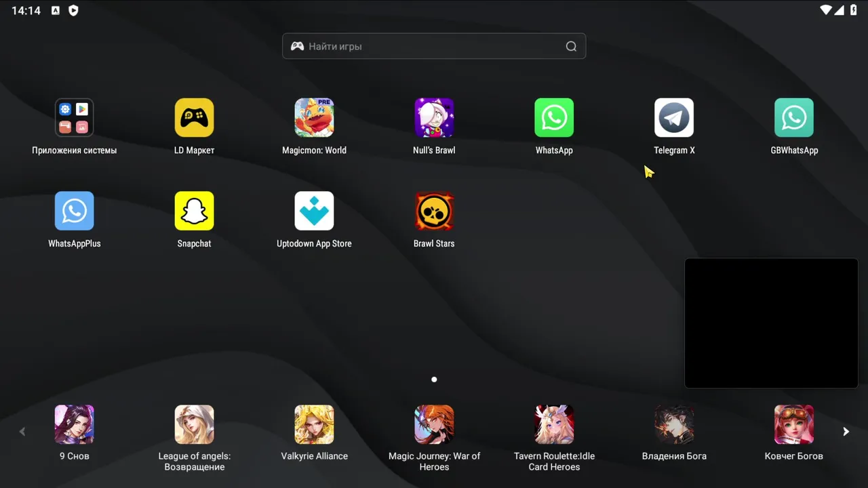Viewport: 868px width, 488px height.
Task: Launch Uptodown App Store
Action: click(314, 211)
